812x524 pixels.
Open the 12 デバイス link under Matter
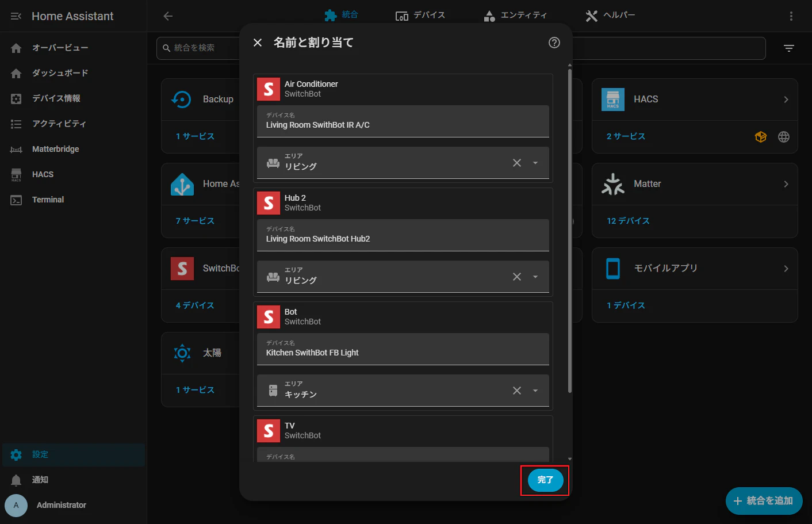[x=628, y=221]
